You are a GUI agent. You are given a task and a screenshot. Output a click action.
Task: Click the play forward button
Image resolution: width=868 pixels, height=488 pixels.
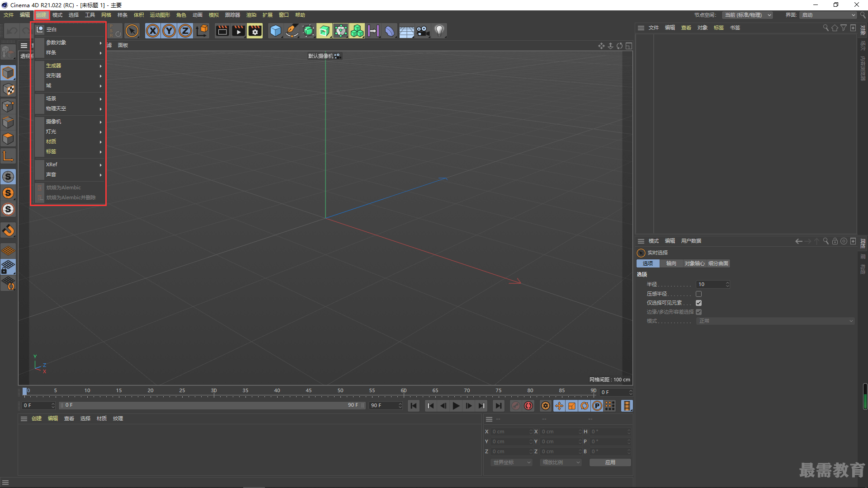(456, 406)
